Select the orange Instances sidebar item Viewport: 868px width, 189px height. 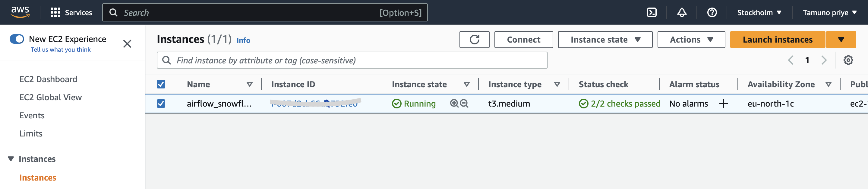tap(38, 178)
